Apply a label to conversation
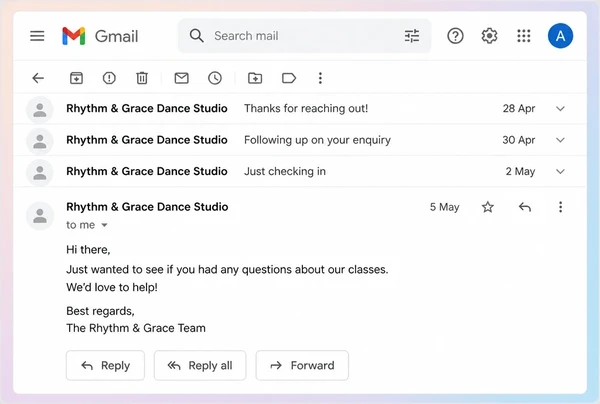600x404 pixels. (289, 78)
